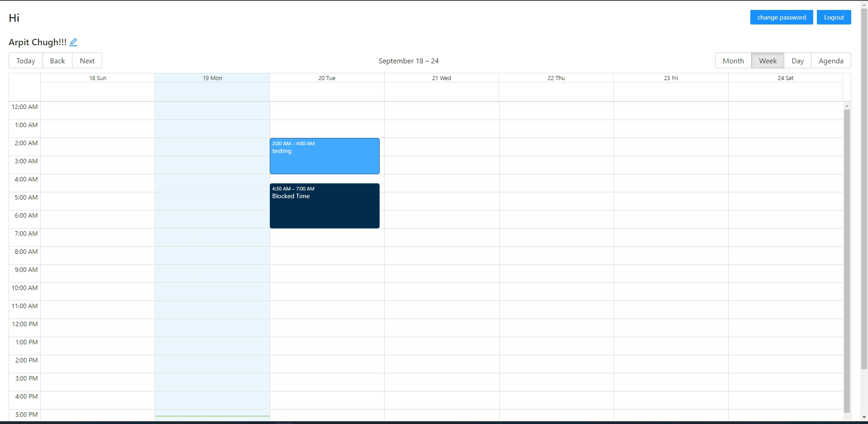Screen dimensions: 868x424
Task: Click the Logout button
Action: click(834, 17)
